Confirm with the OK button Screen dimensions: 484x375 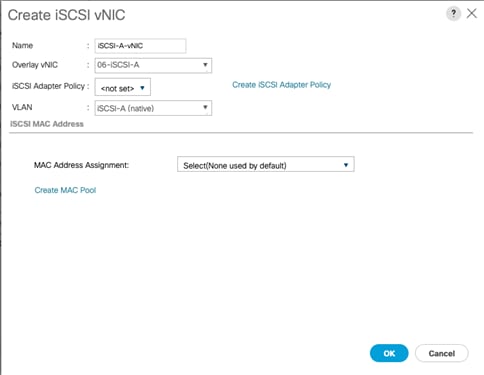tap(389, 353)
